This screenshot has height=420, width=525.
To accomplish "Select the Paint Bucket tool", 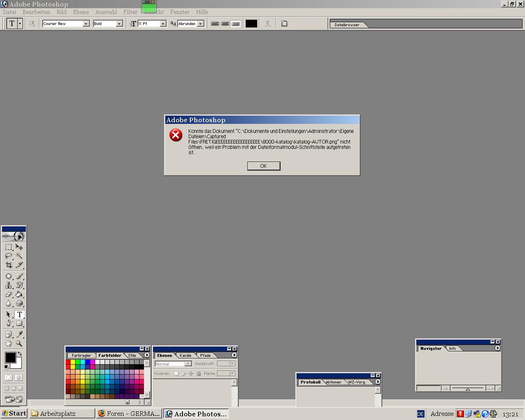I will (19, 294).
